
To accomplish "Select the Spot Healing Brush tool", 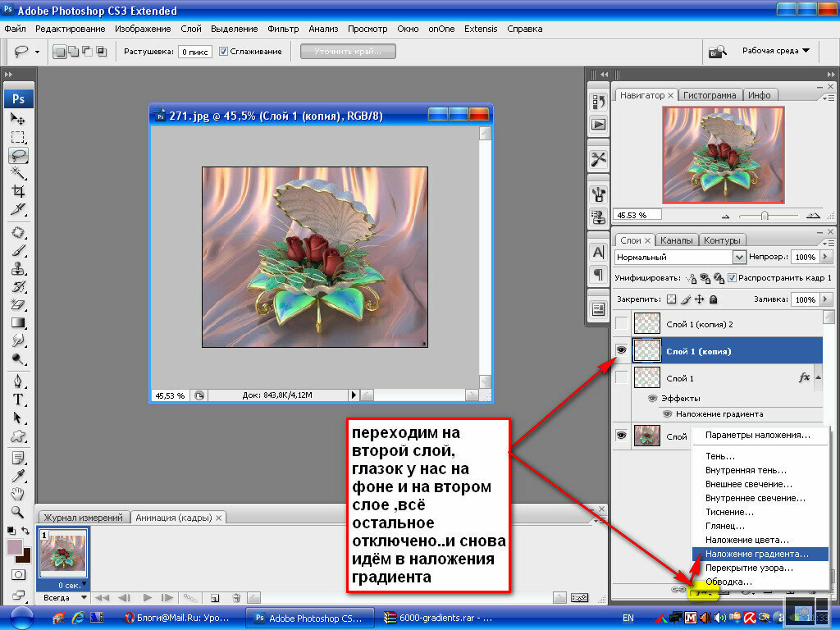I will 18,232.
